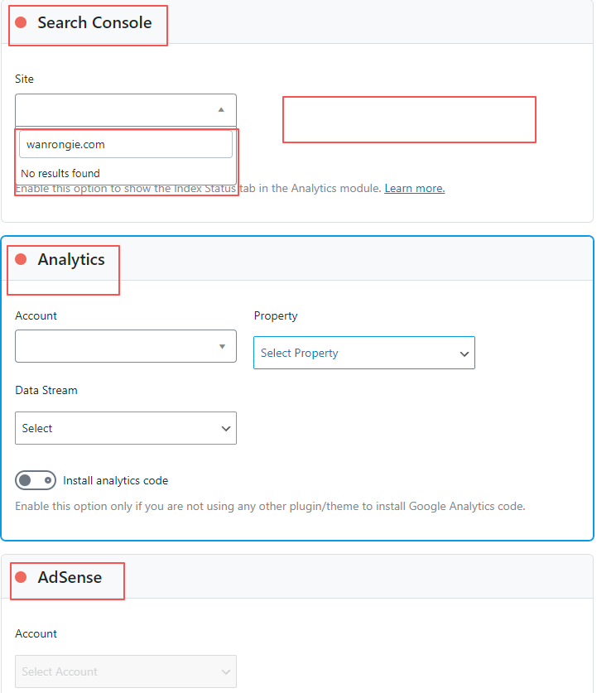
Task: Click the red status dot beside AdSense
Action: [x=21, y=577]
